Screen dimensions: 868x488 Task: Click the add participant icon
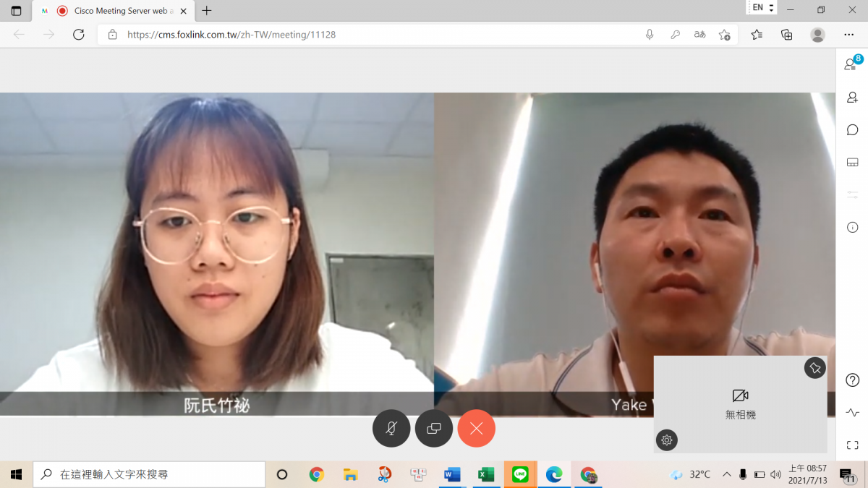(x=852, y=98)
